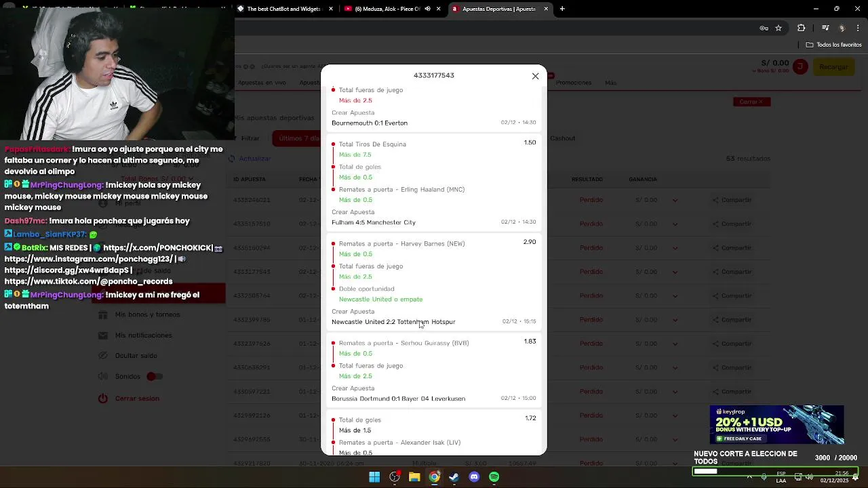The width and height of the screenshot is (868, 488).
Task: Expand the row for bet 4332397626
Action: pos(675,344)
